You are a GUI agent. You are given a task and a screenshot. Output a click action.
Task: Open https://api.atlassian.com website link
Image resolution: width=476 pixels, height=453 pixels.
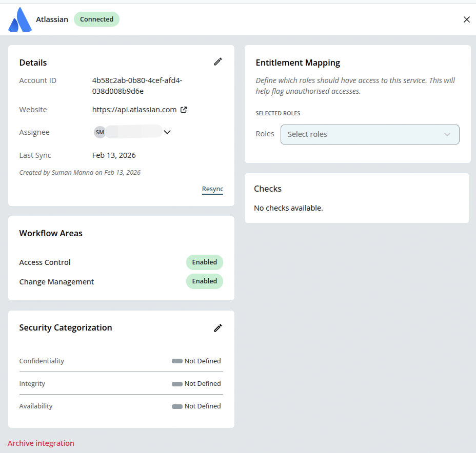[x=133, y=109]
